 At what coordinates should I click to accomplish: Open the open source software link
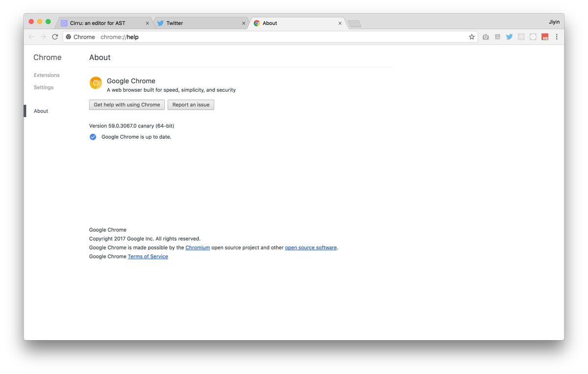311,248
